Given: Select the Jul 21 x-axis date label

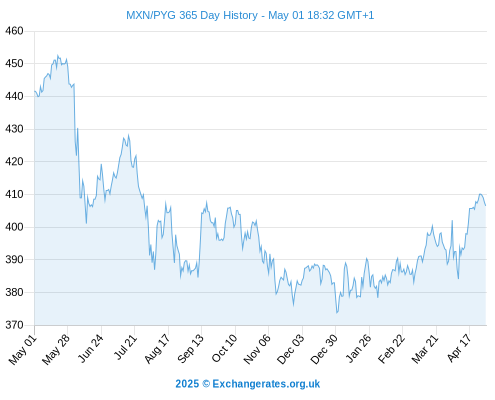Looking at the screenshot, I should pos(126,347).
